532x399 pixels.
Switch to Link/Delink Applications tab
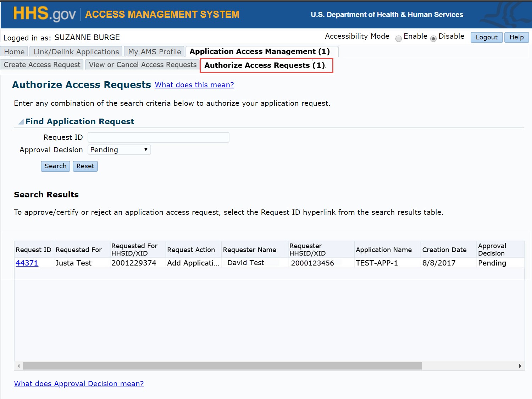click(x=76, y=52)
